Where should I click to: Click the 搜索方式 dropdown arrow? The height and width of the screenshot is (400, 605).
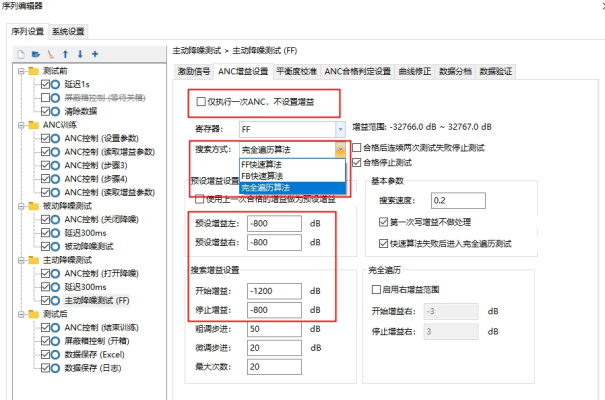click(340, 150)
